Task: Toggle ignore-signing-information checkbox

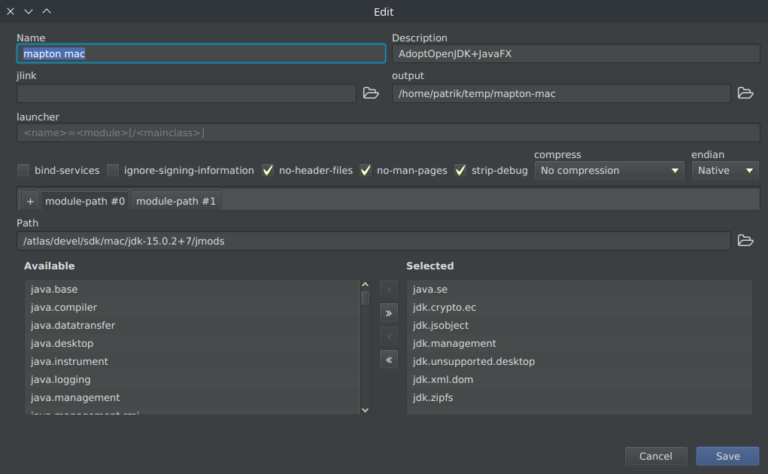Action: 114,170
